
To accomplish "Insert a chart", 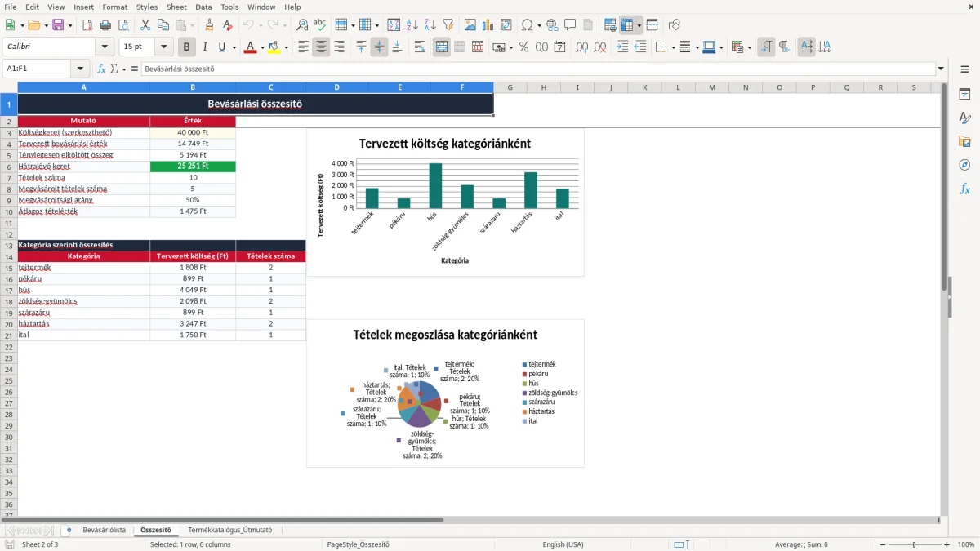I will (488, 25).
